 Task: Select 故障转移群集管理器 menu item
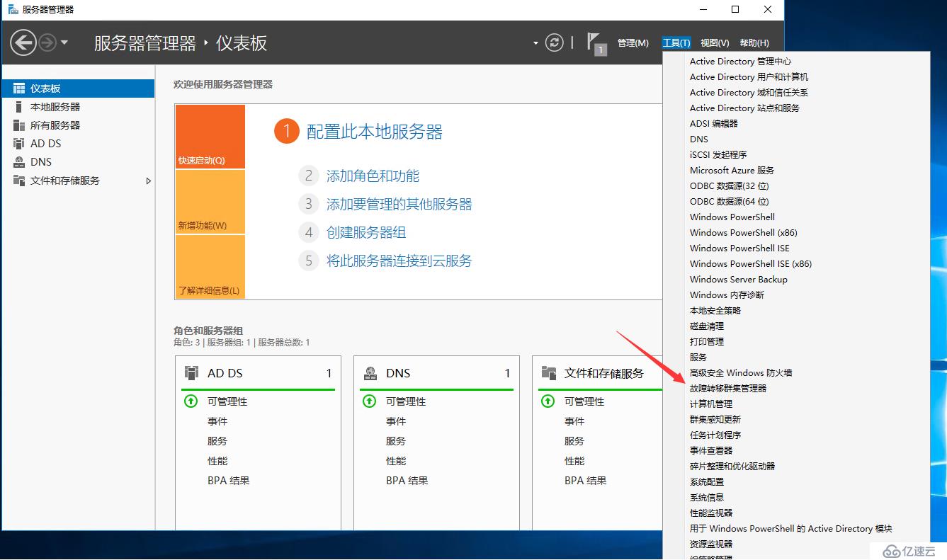728,389
